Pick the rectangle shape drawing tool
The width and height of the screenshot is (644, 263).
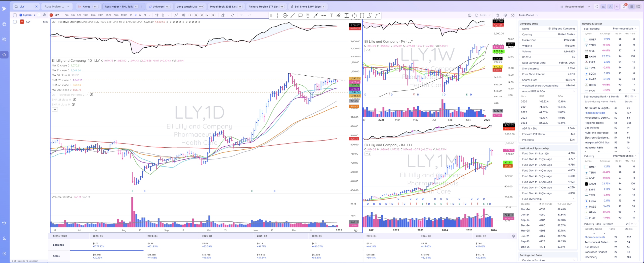click(362, 16)
